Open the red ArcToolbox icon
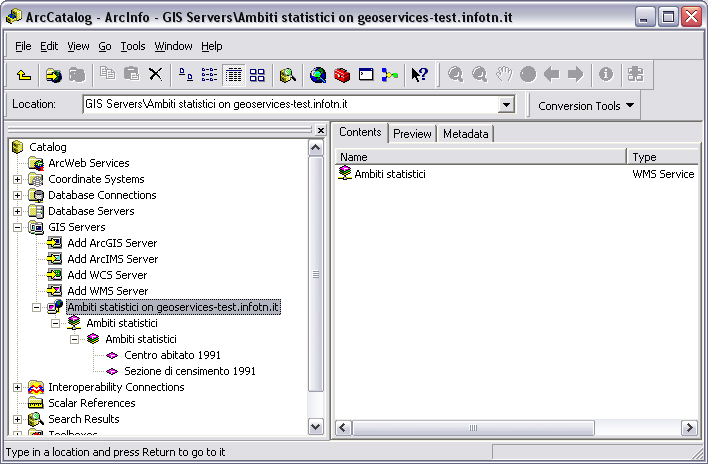This screenshot has width=708, height=464. (342, 74)
